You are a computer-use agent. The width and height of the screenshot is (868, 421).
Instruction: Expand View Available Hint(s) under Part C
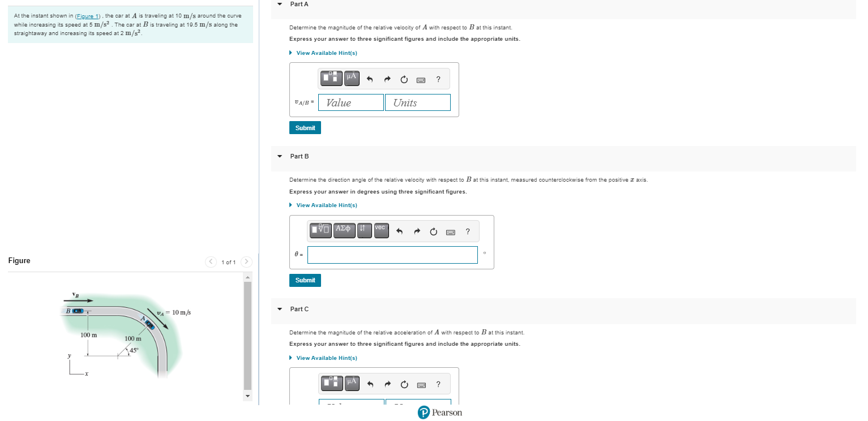pyautogui.click(x=323, y=358)
